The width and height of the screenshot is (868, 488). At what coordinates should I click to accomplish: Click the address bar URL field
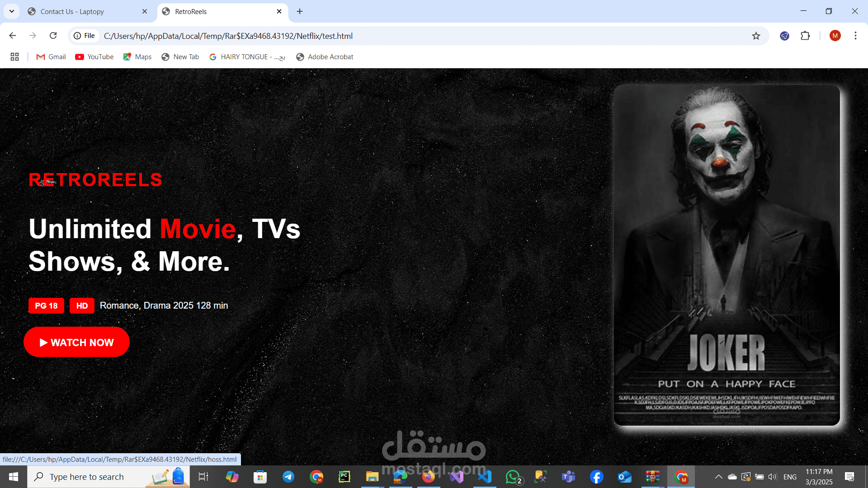coord(407,36)
